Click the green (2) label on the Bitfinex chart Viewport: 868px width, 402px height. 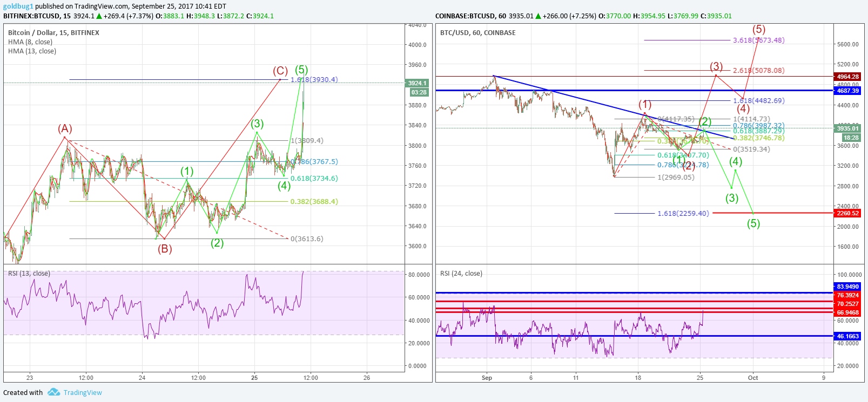(x=217, y=243)
